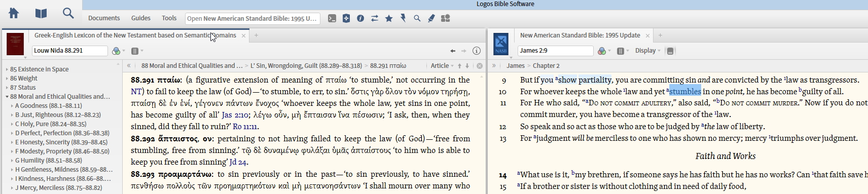Viewport: 868px width, 194px height.
Task: Select G Humility (88.51–88.58)
Action: click(49, 161)
